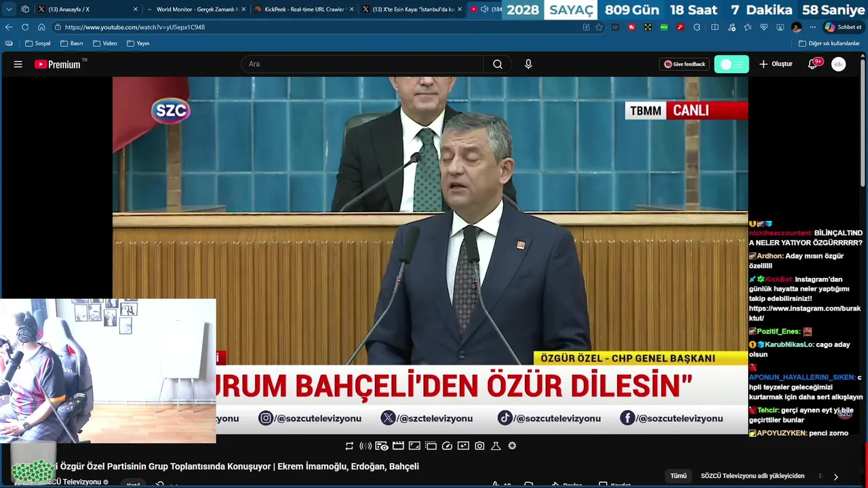
Task: Open the Video bookmarks folder
Action: click(x=105, y=43)
